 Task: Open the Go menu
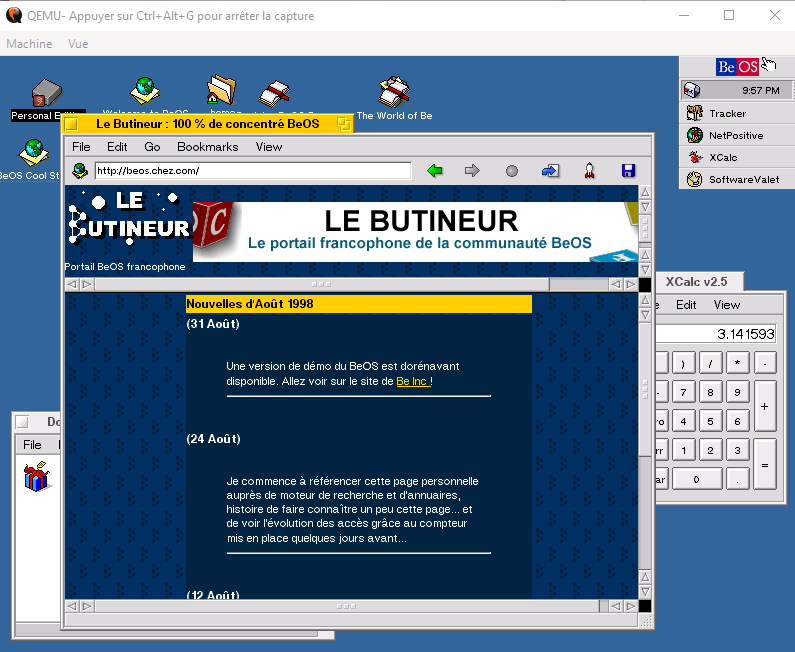pos(152,147)
